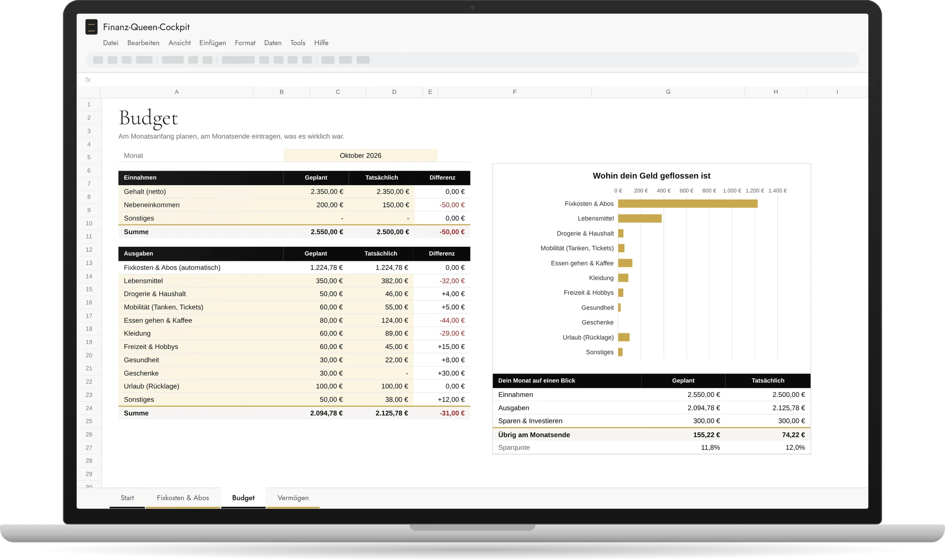The height and width of the screenshot is (560, 945).
Task: Select the 'Urlaub (Rücklage)' table row label
Action: point(151,387)
